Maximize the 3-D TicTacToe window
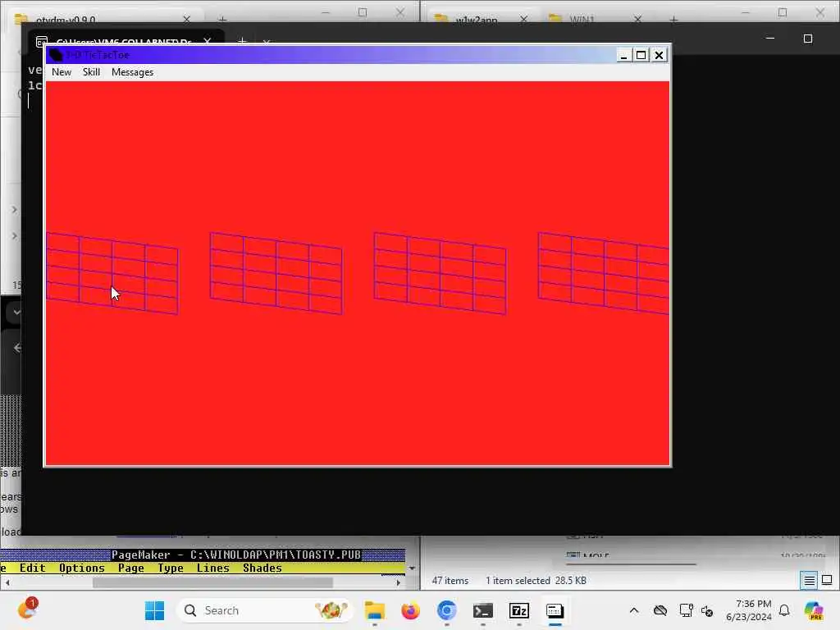The width and height of the screenshot is (840, 630). click(x=641, y=55)
